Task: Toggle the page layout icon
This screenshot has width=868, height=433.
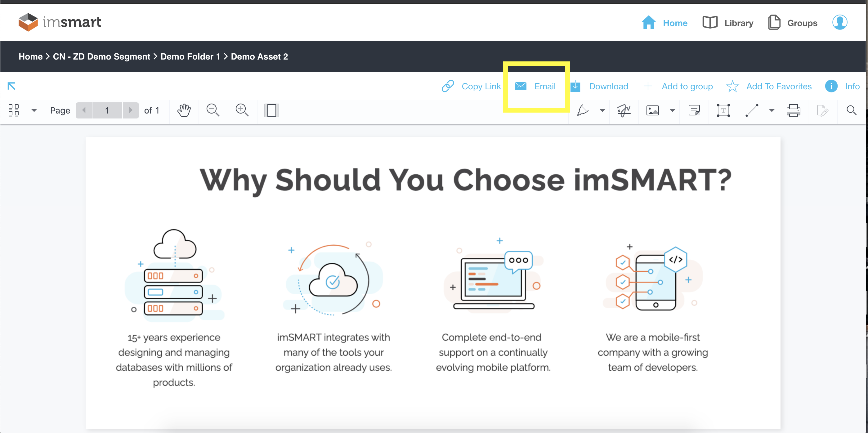Action: coord(271,110)
